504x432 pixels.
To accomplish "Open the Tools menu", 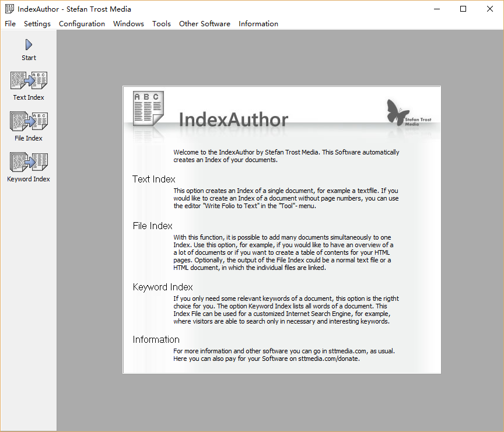I will (x=162, y=24).
